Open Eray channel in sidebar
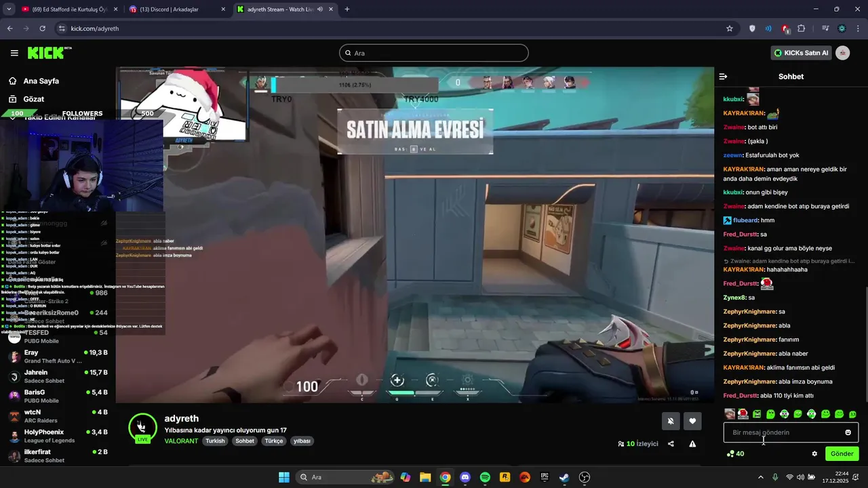868x488 pixels. pyautogui.click(x=57, y=357)
